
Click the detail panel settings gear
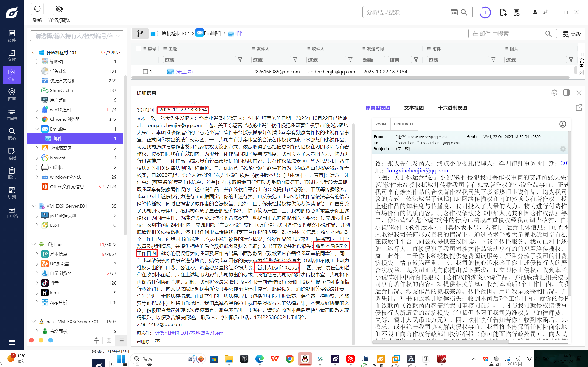(x=554, y=93)
